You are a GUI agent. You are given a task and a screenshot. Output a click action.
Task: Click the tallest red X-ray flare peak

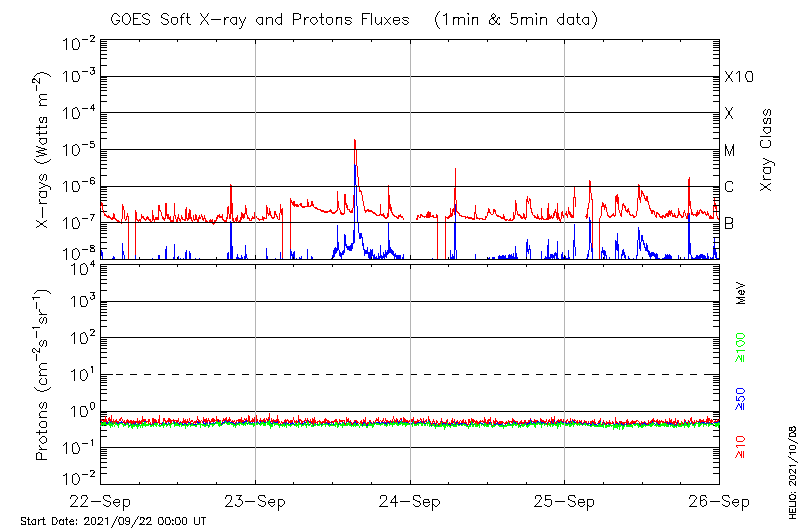coord(355,142)
